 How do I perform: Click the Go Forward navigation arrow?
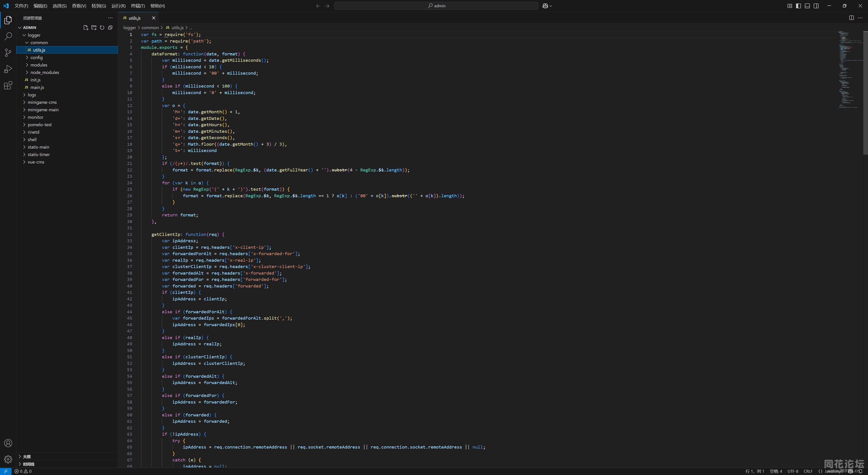[x=327, y=6]
